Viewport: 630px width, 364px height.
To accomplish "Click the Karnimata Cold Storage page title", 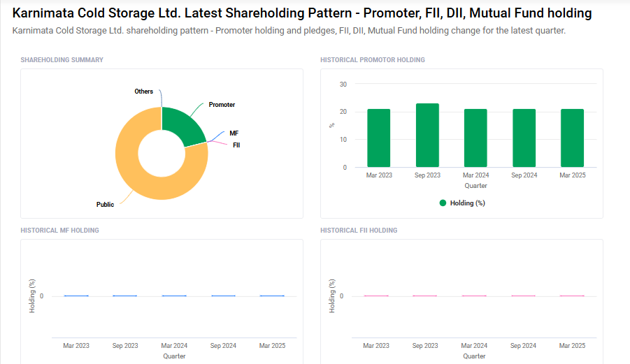I will point(302,13).
